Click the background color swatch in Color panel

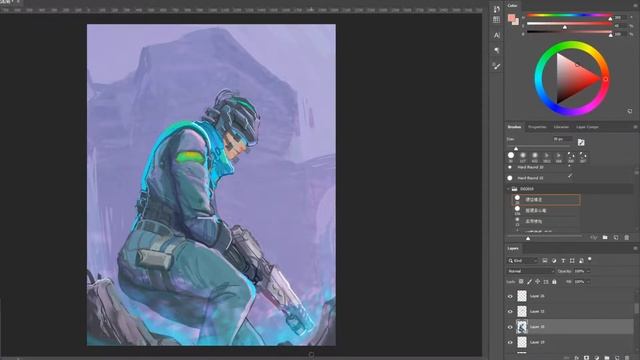click(x=516, y=22)
